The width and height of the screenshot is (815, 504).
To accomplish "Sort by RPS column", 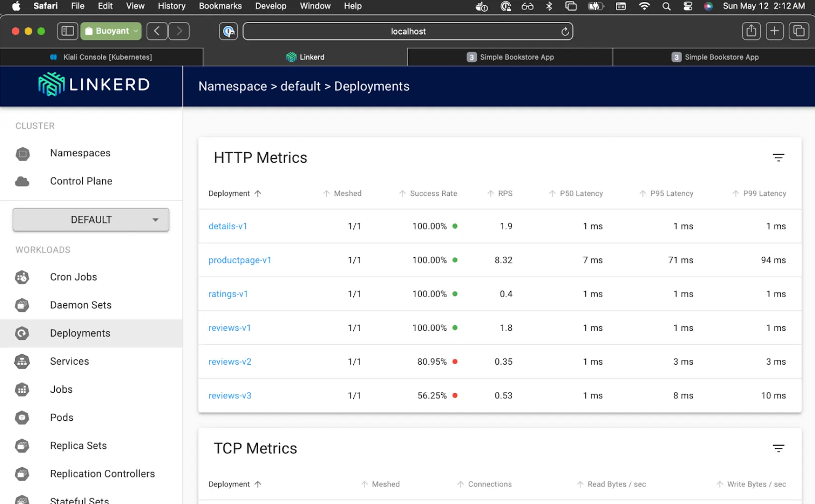I will point(500,194).
